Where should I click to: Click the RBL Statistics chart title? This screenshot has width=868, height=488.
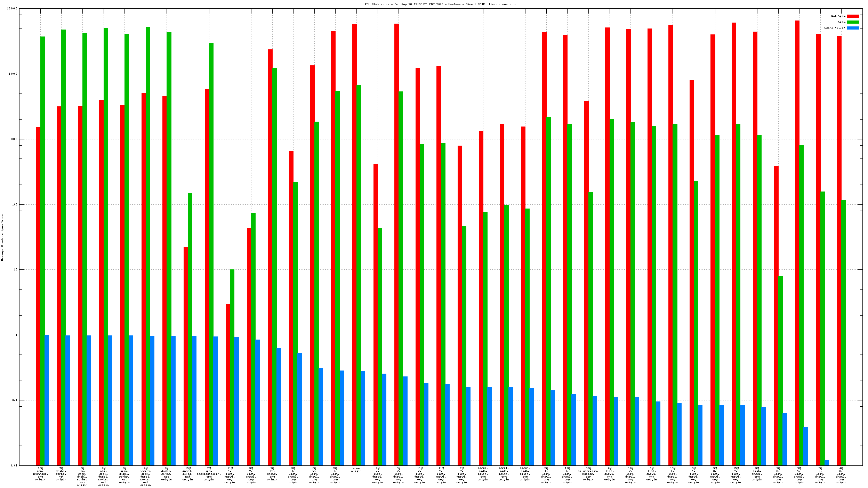click(440, 4)
